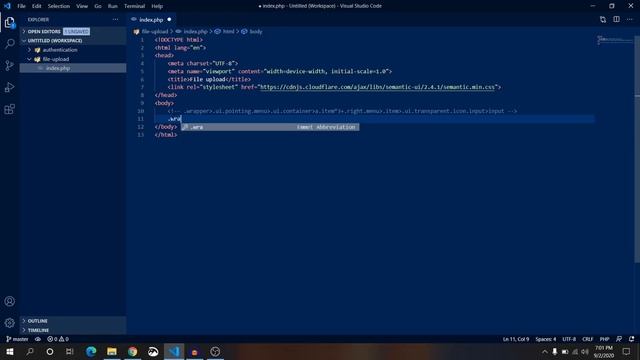
Task: Open Explorer panel more actions ellipsis
Action: (x=116, y=20)
